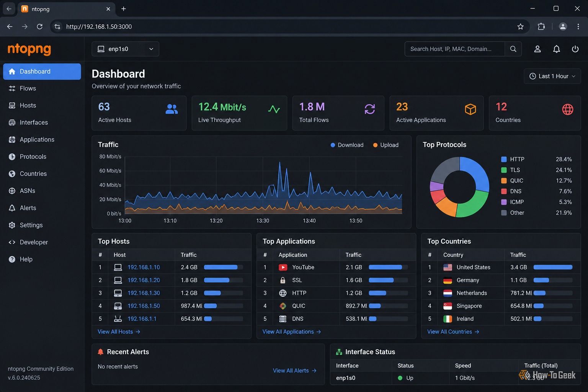
Task: Click the Live Throughput pulse icon
Action: 274,109
